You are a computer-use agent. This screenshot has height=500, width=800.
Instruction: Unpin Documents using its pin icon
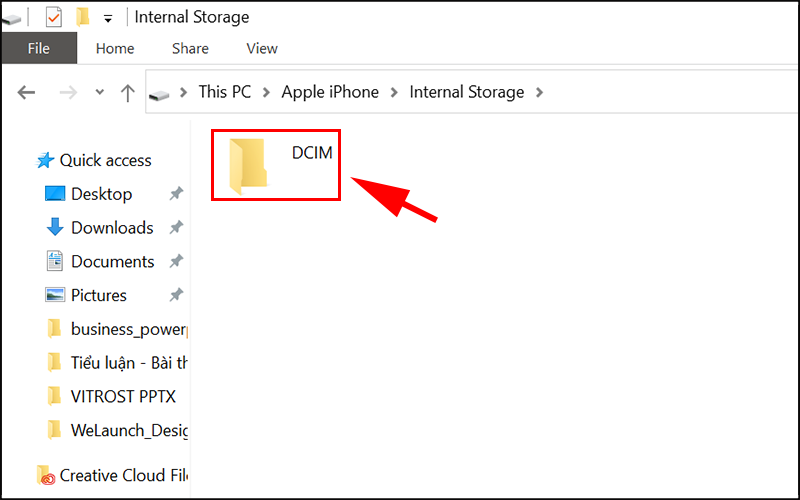(176, 262)
